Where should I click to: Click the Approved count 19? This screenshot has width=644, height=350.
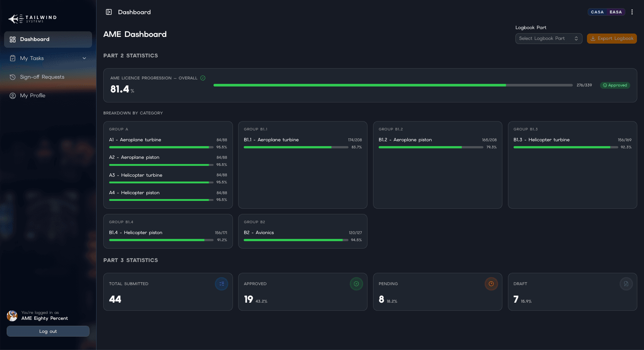249,299
